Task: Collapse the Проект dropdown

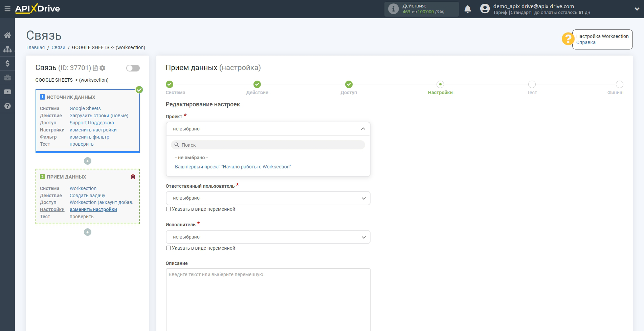Action: pos(268,129)
